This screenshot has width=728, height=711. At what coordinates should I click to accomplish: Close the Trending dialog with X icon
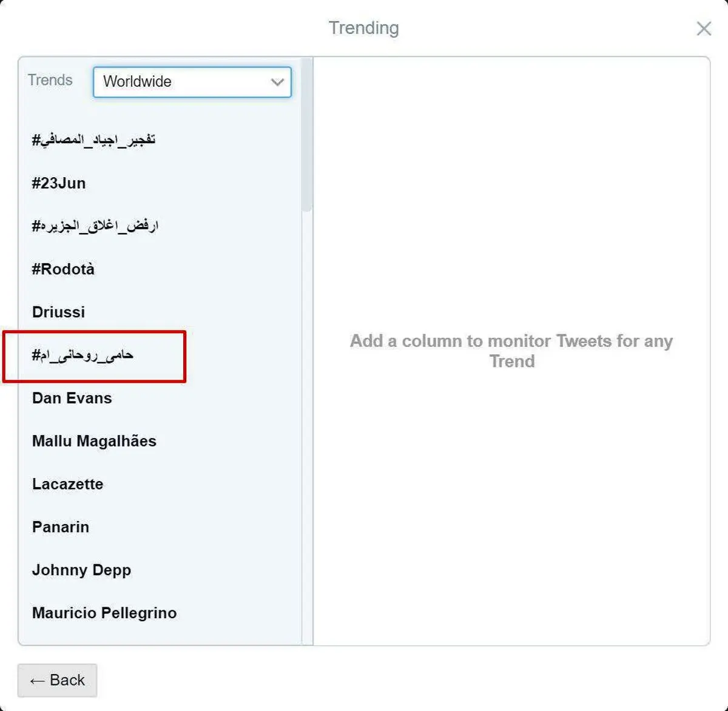click(x=704, y=29)
